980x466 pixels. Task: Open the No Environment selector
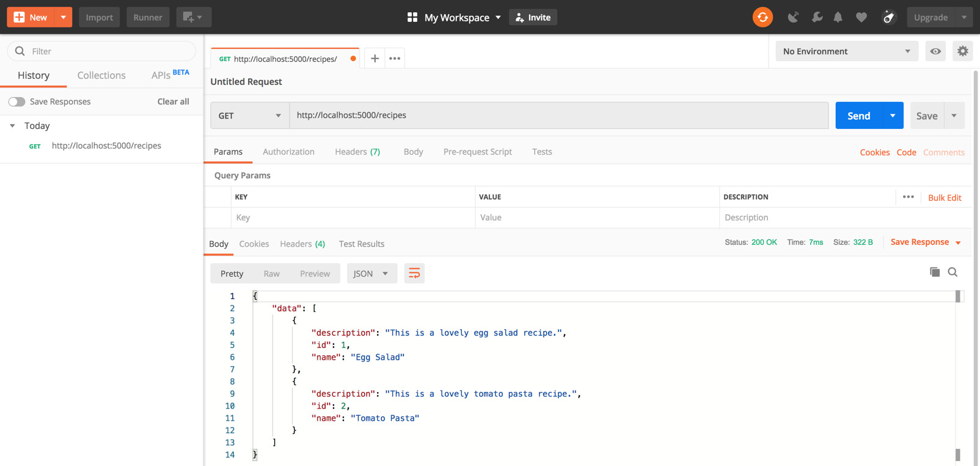click(x=846, y=51)
